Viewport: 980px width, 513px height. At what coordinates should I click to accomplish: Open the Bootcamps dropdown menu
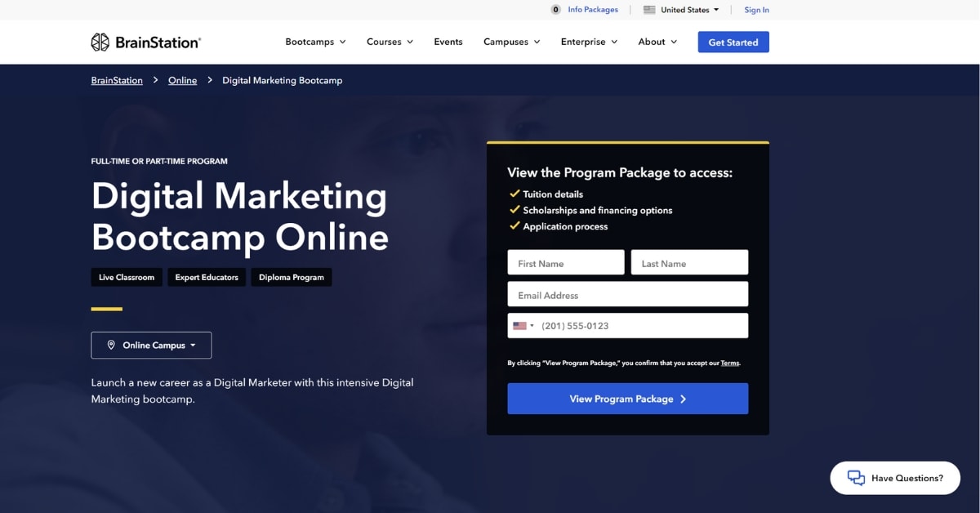pos(315,42)
